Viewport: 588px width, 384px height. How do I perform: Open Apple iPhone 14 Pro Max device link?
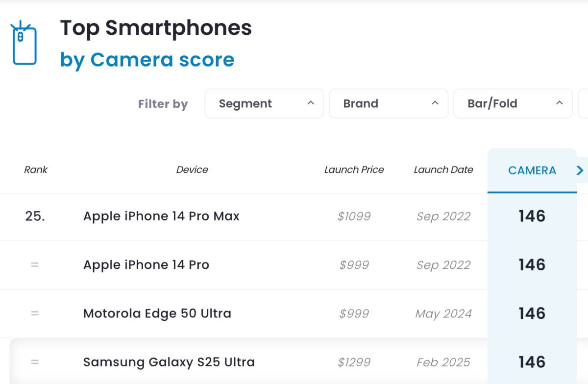[161, 216]
